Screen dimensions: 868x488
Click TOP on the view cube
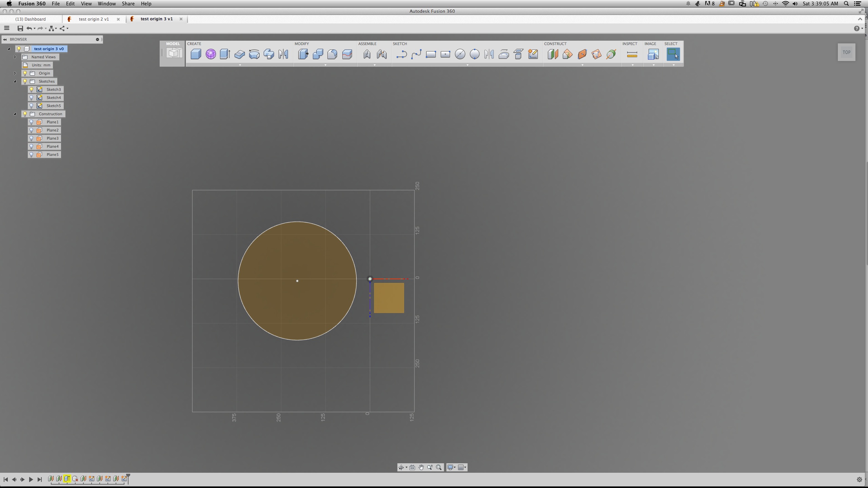(x=846, y=52)
